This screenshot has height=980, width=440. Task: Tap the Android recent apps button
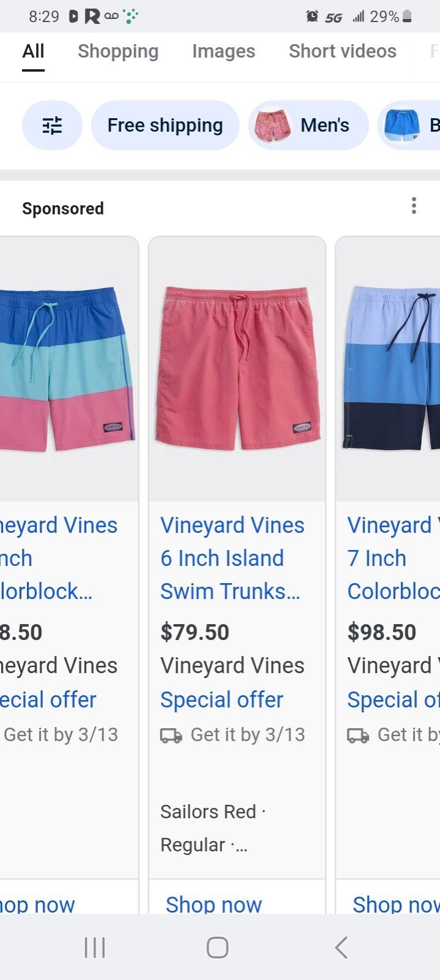pyautogui.click(x=95, y=948)
